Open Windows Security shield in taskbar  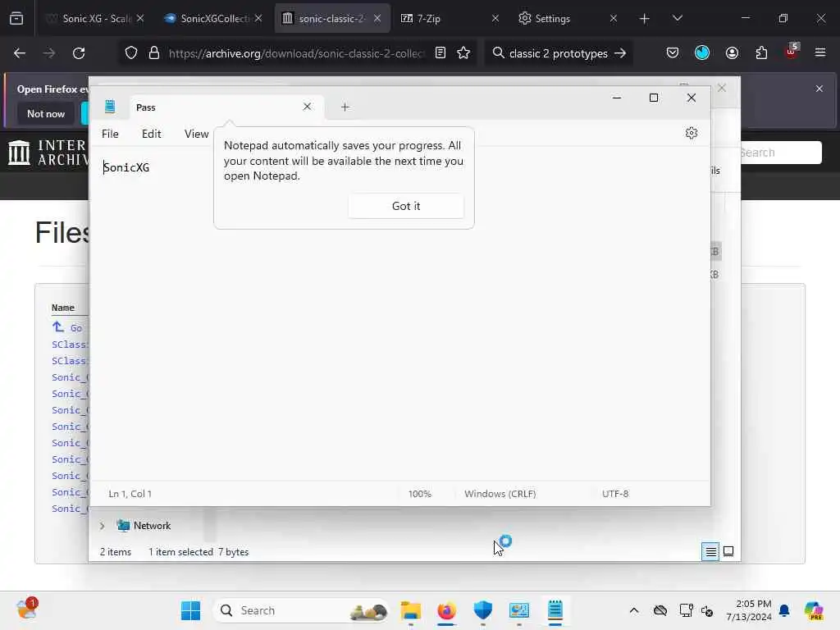(482, 610)
